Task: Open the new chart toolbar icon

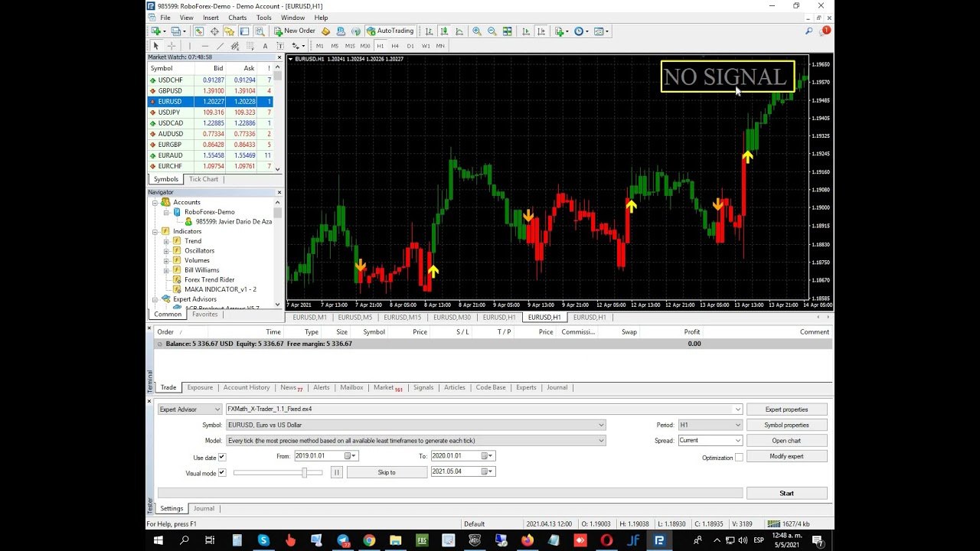Action: point(156,31)
